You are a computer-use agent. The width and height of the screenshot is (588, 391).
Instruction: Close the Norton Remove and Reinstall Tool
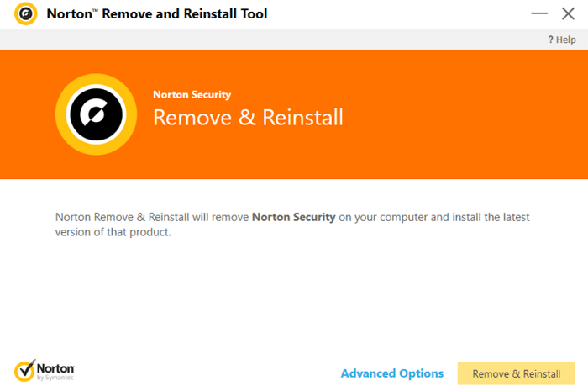(568, 14)
